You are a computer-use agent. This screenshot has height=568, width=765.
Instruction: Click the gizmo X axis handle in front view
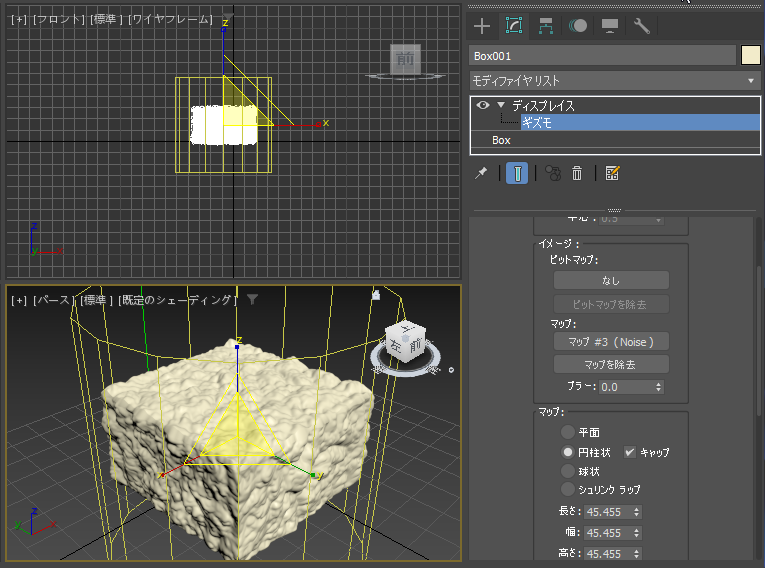(319, 124)
